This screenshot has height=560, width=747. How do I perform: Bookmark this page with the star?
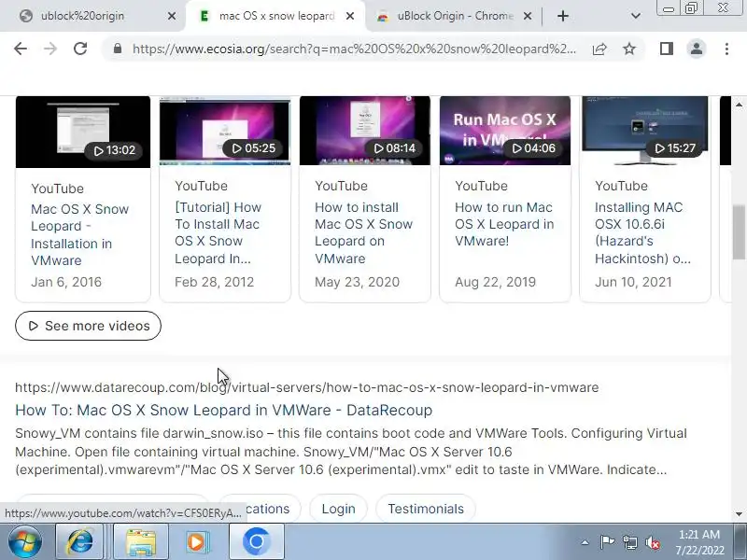pos(629,49)
